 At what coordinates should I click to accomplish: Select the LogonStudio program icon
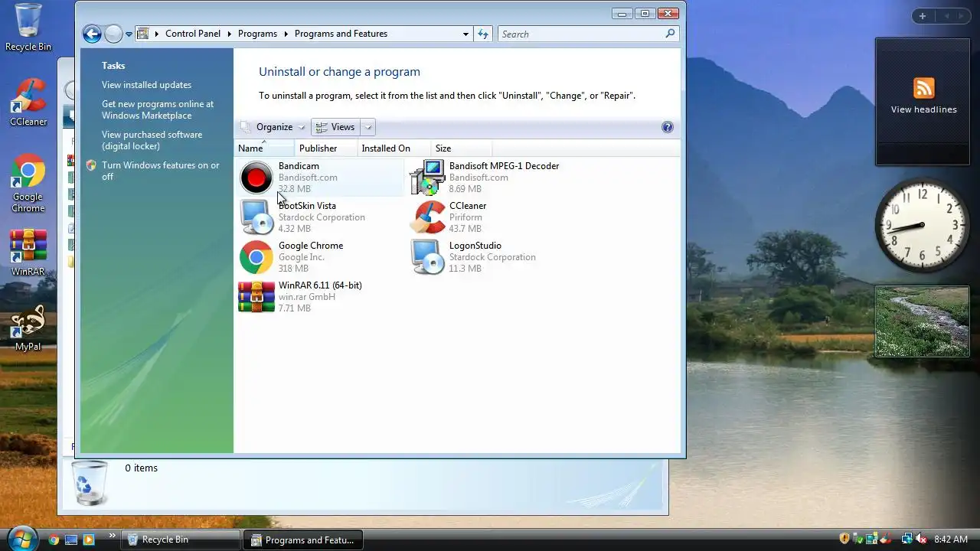(x=427, y=257)
